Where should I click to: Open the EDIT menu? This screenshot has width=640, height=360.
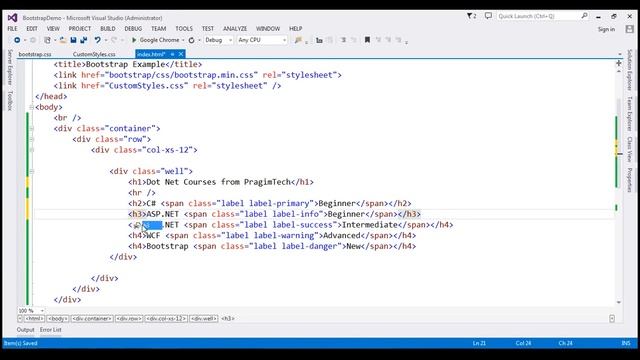click(x=32, y=29)
